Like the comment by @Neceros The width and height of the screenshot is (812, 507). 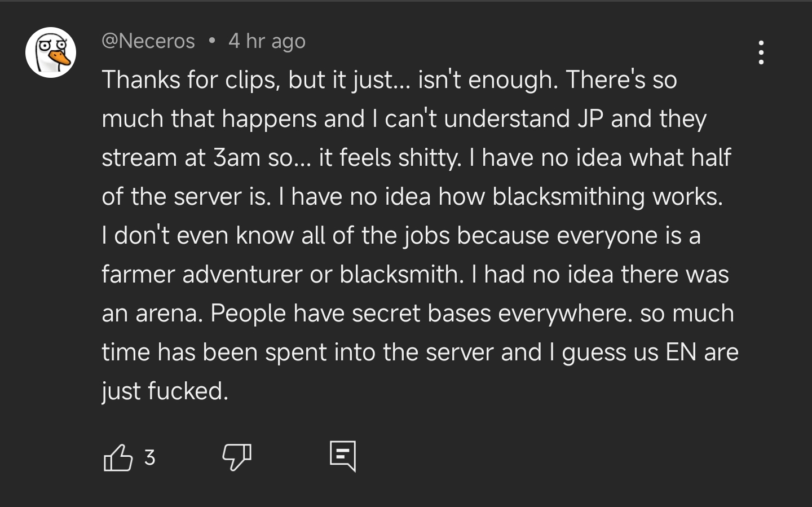click(x=118, y=457)
